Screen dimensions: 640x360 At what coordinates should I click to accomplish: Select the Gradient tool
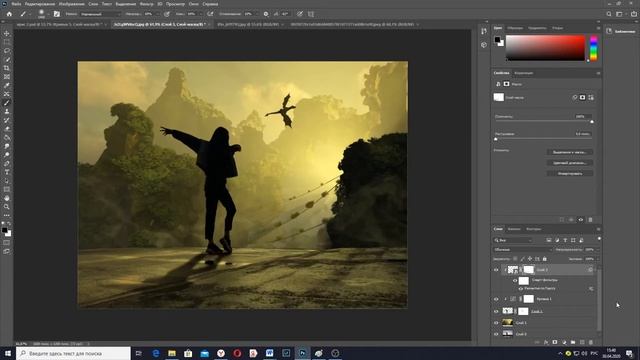[7, 138]
